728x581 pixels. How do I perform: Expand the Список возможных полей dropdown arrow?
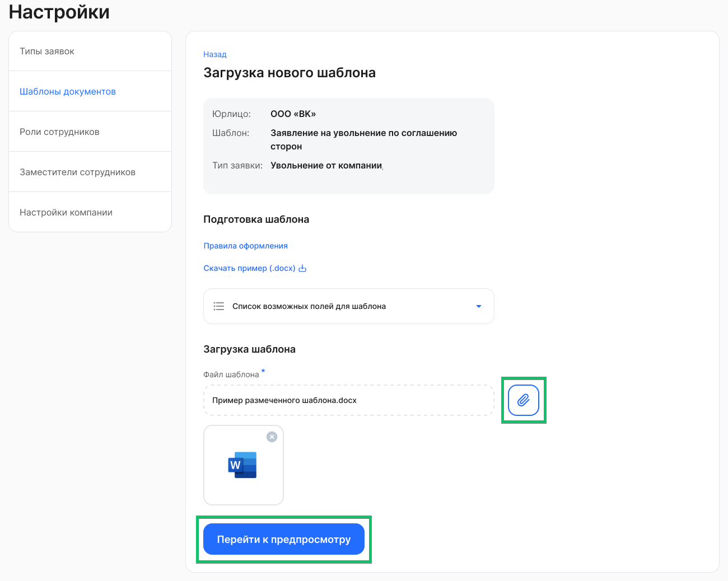coord(479,306)
